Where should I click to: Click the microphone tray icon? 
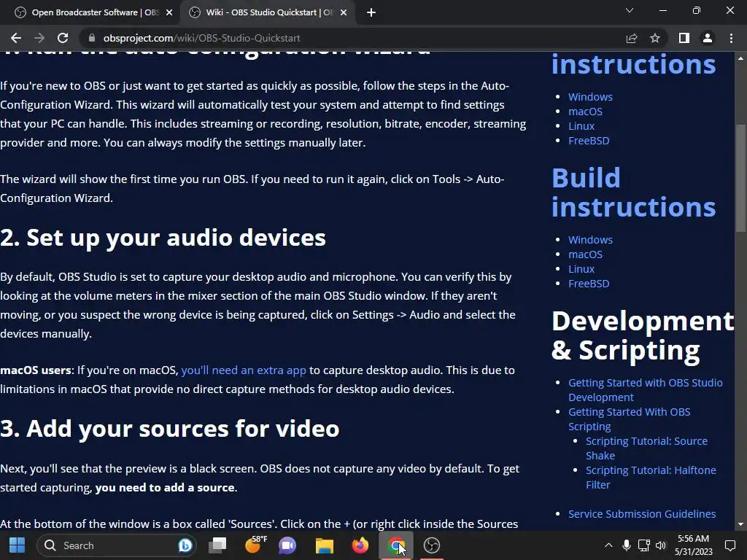tap(627, 545)
